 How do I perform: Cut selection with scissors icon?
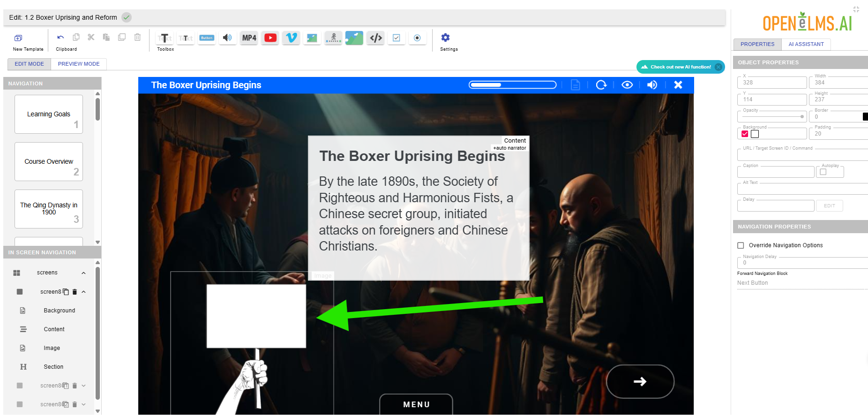pyautogui.click(x=91, y=37)
